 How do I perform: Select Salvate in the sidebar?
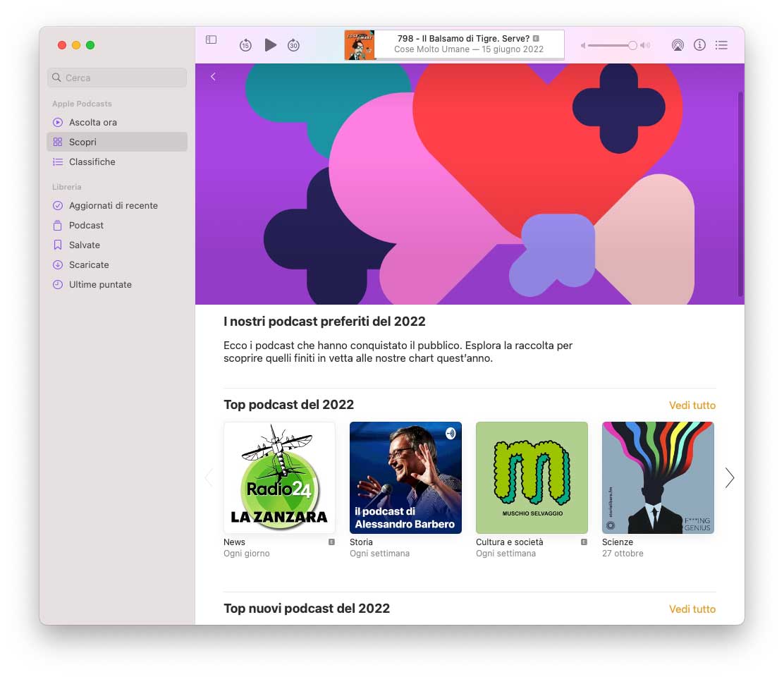click(x=85, y=245)
